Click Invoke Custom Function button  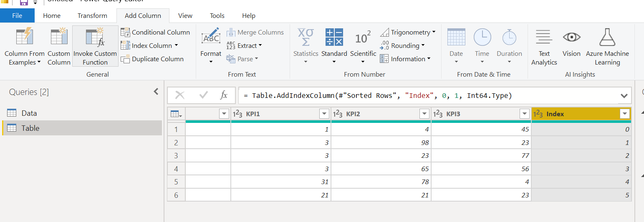[x=95, y=46]
